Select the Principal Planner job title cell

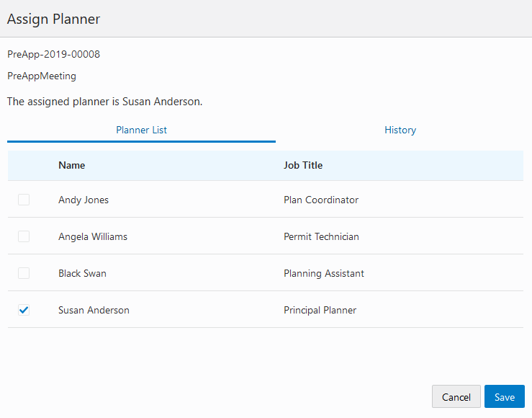[320, 310]
